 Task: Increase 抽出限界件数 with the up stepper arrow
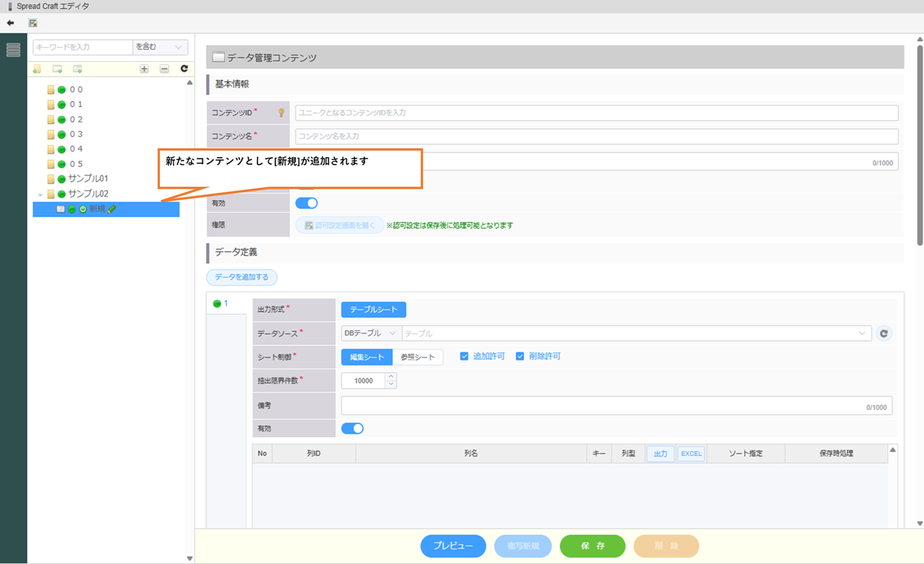click(391, 376)
